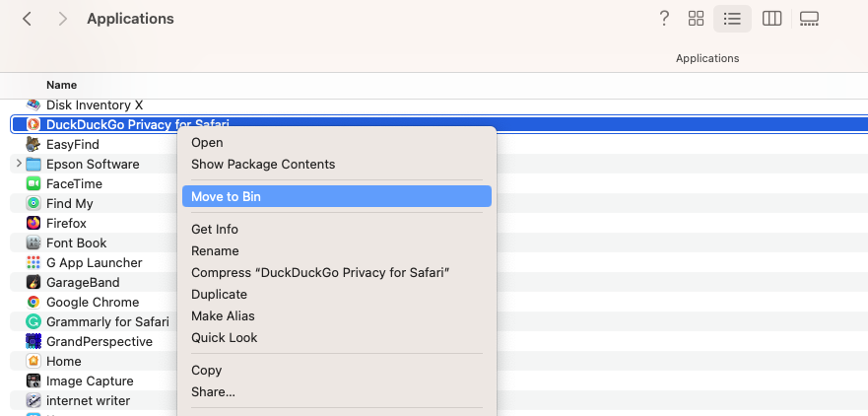Select the Google Chrome row text
The height and width of the screenshot is (416, 868).
coord(93,302)
